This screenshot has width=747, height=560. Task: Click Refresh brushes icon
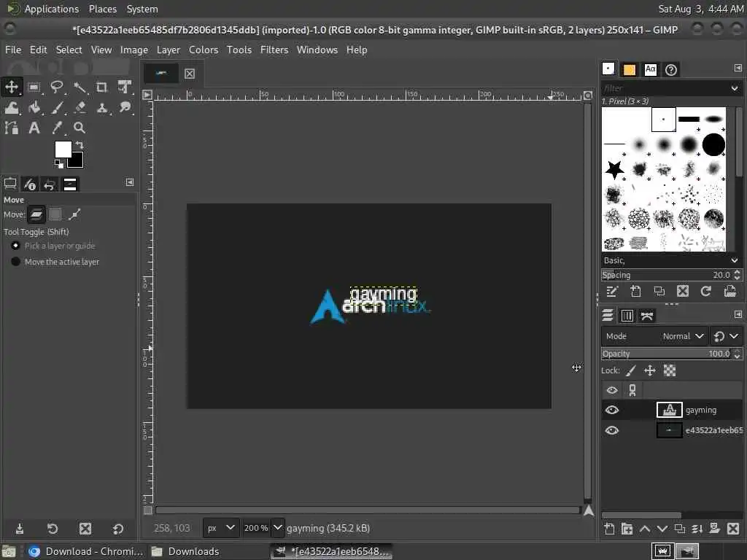click(706, 291)
